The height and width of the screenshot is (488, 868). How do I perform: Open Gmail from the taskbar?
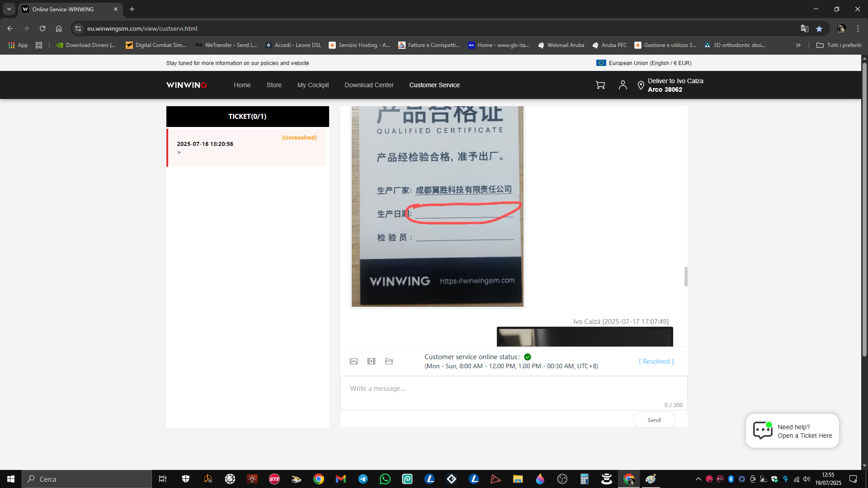tap(341, 479)
